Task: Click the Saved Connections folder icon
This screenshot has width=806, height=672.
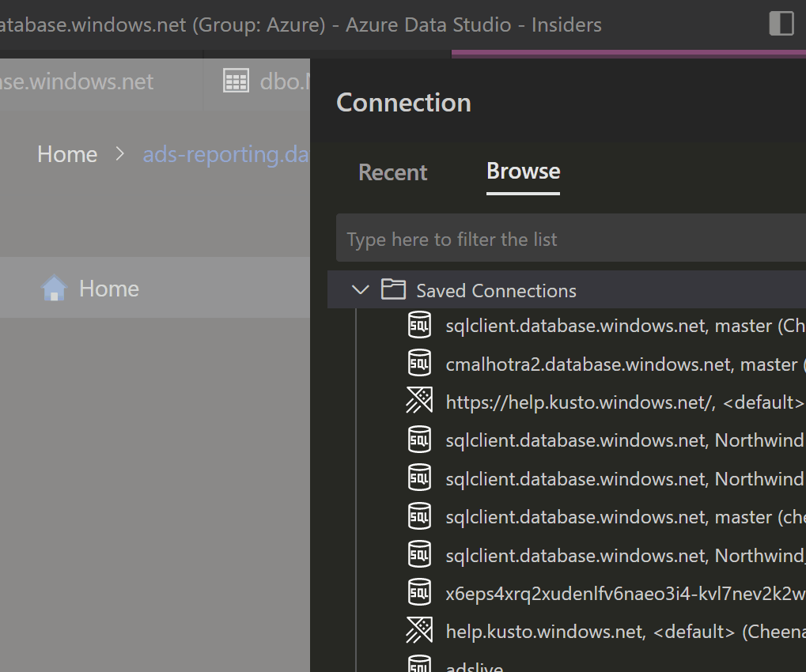Action: pos(392,289)
